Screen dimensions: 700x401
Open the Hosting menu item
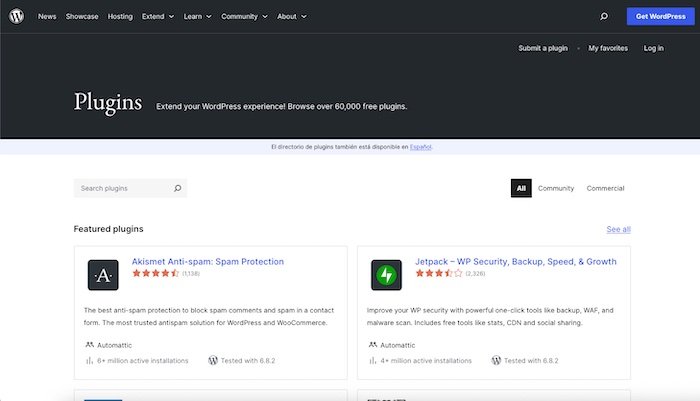120,17
